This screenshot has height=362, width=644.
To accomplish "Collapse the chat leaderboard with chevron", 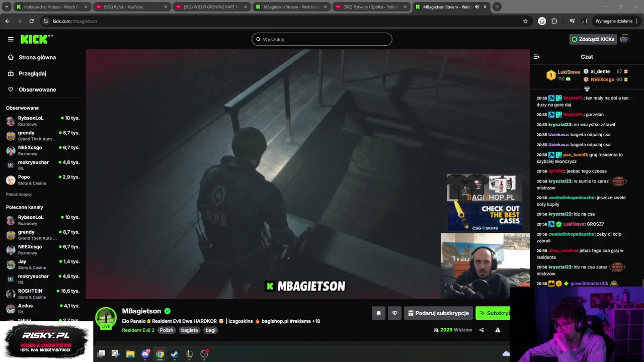I will tap(587, 89).
